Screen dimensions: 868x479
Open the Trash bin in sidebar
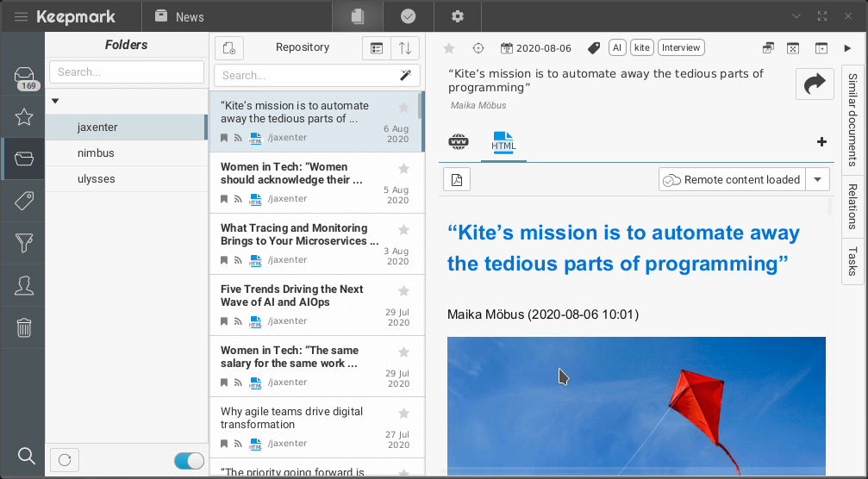coord(24,327)
